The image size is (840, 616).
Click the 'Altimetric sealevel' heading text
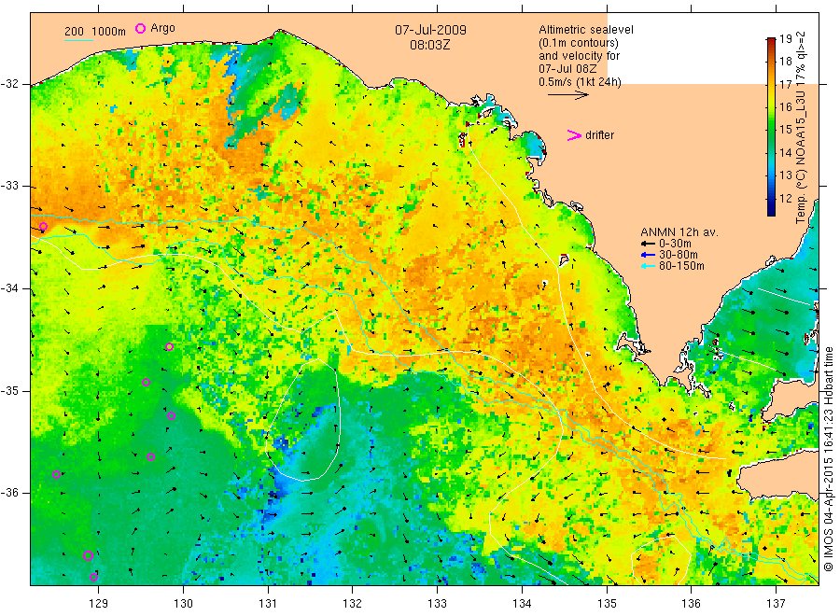pos(586,30)
